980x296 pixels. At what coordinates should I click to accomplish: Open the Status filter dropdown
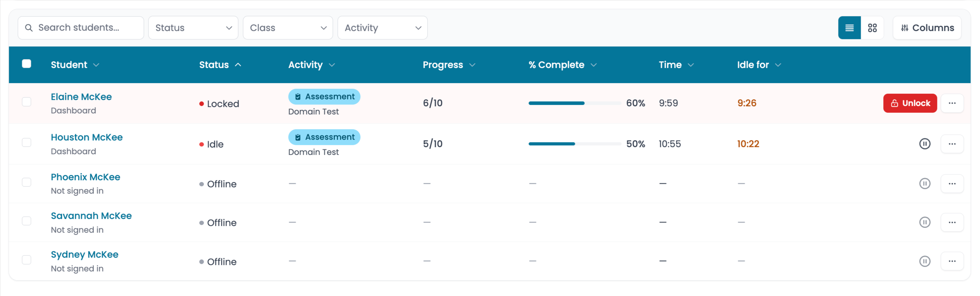coord(193,28)
